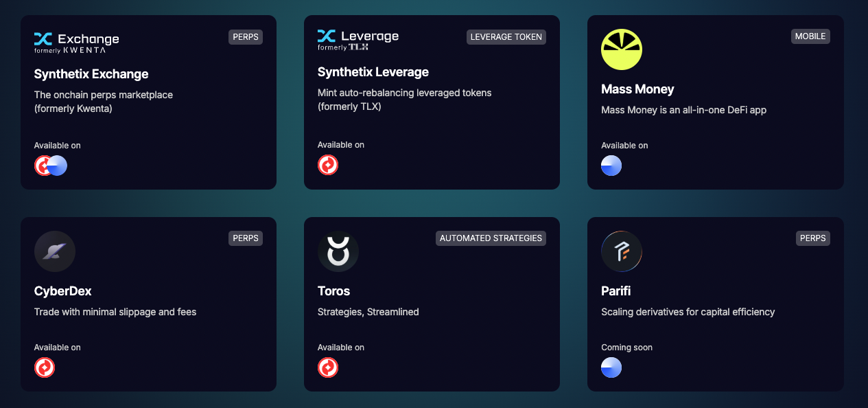The image size is (868, 408).
Task: Click the Parifi logo icon
Action: tap(621, 251)
